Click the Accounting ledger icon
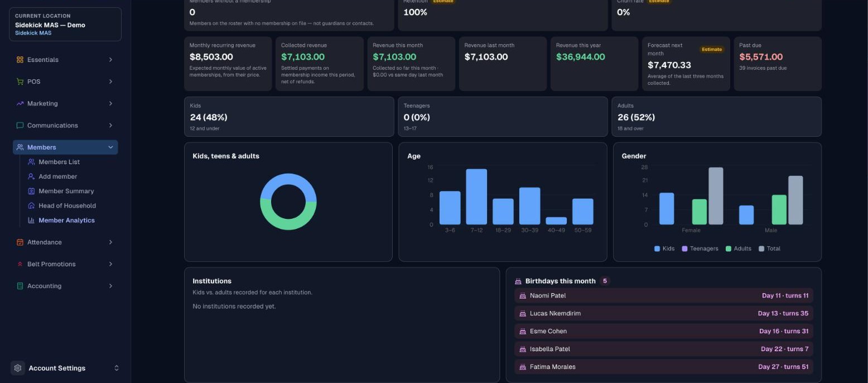This screenshot has width=868, height=383. pos(20,286)
